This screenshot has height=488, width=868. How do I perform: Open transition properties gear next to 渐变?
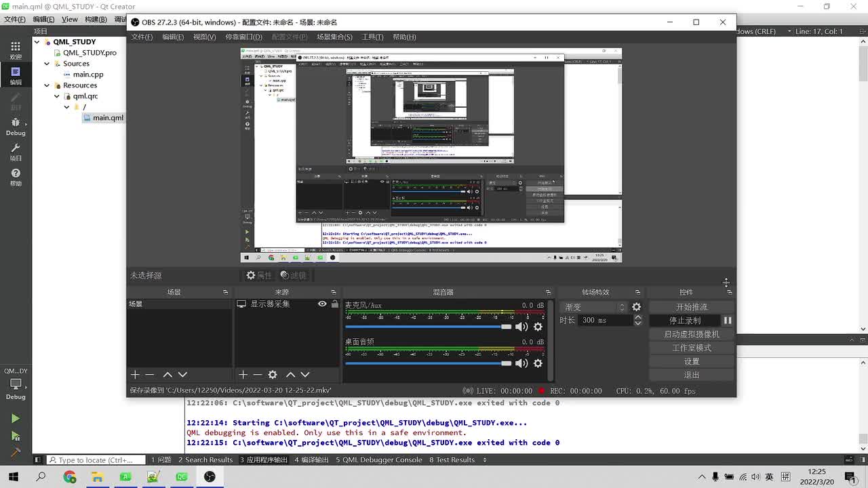pyautogui.click(x=636, y=307)
